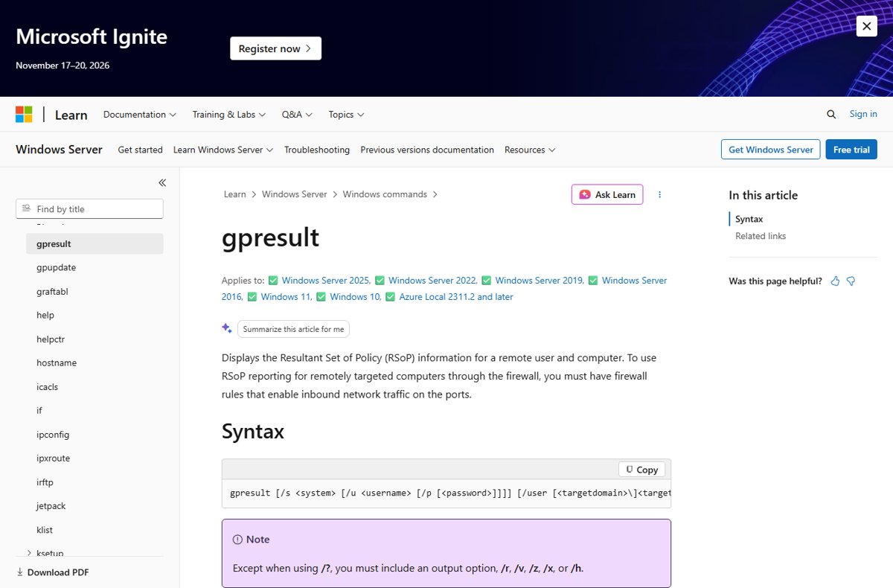
Task: Click the Register now button
Action: click(275, 48)
